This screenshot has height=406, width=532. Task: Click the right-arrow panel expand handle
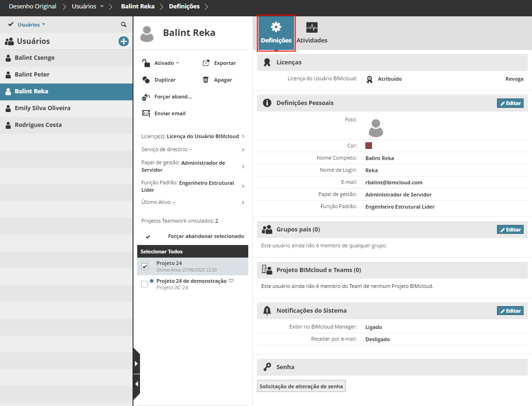tap(136, 364)
